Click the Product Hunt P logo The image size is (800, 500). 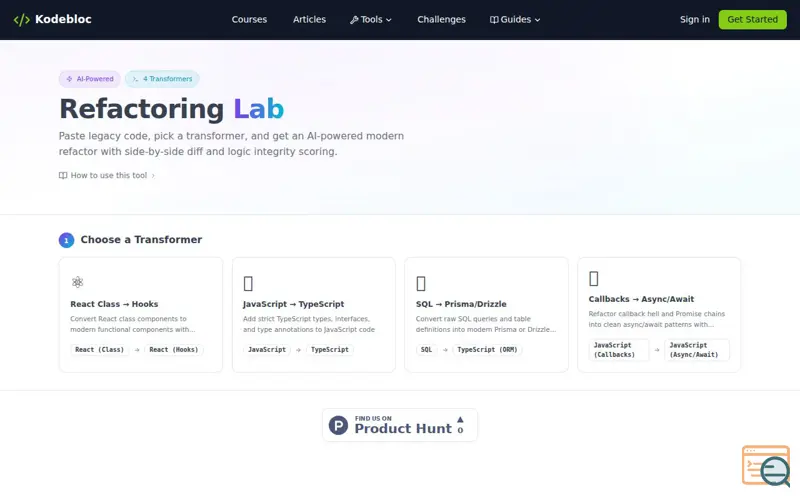[338, 425]
